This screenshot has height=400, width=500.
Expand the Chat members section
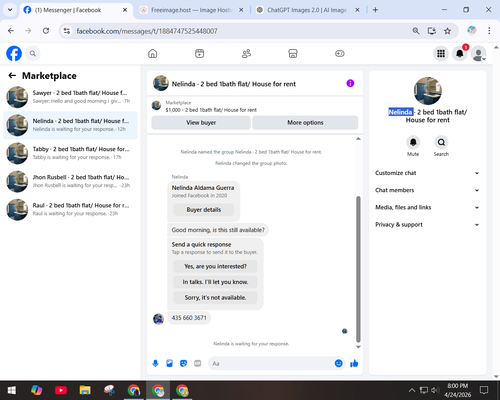click(x=427, y=190)
